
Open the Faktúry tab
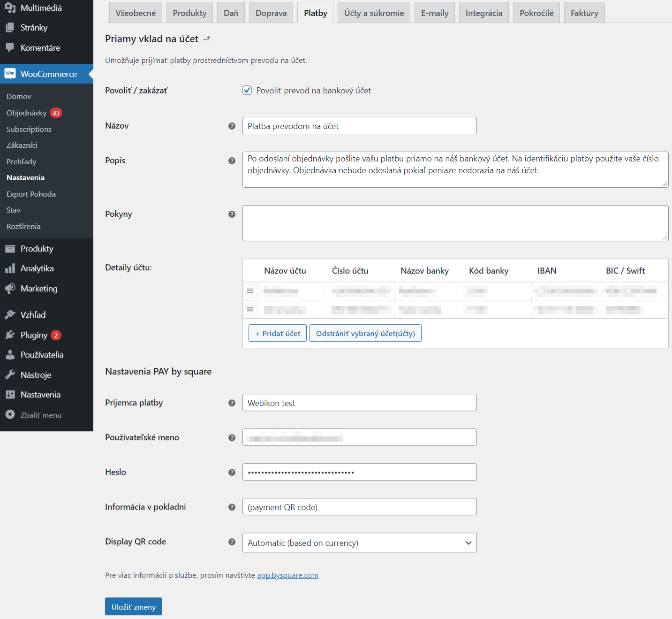coord(584,13)
